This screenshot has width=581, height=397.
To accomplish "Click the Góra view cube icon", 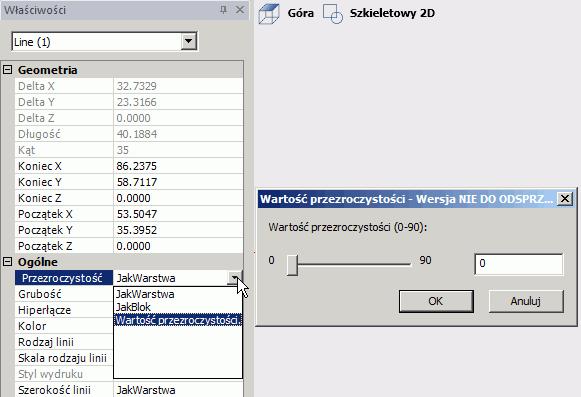I will tap(268, 14).
